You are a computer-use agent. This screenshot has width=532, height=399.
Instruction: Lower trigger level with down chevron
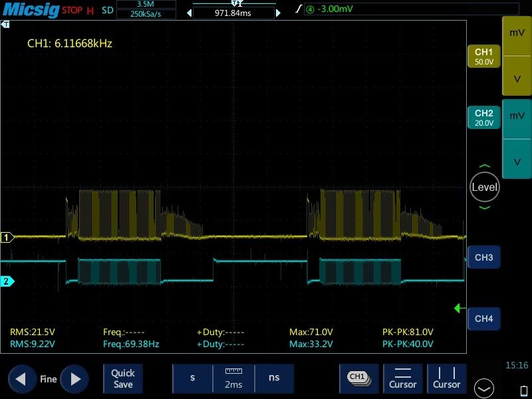point(485,207)
